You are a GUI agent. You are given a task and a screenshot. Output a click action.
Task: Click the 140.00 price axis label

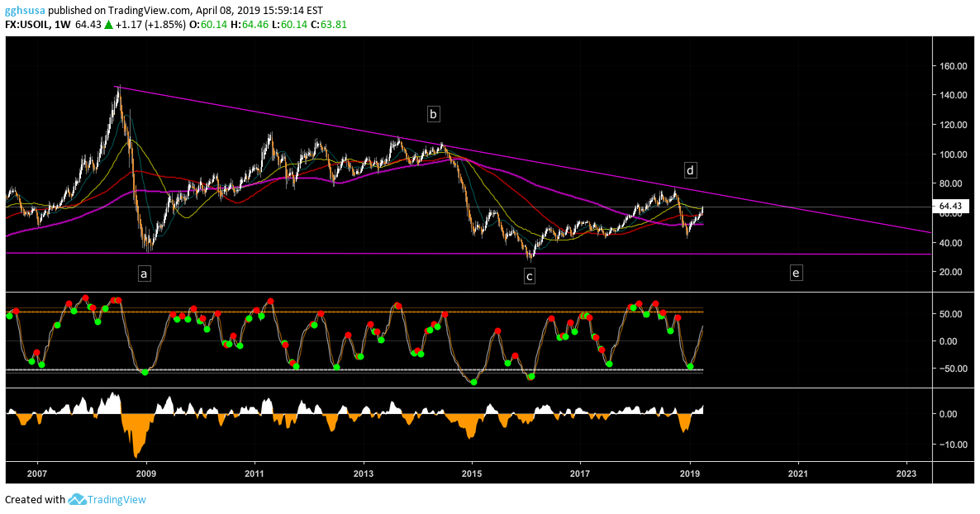pos(954,95)
